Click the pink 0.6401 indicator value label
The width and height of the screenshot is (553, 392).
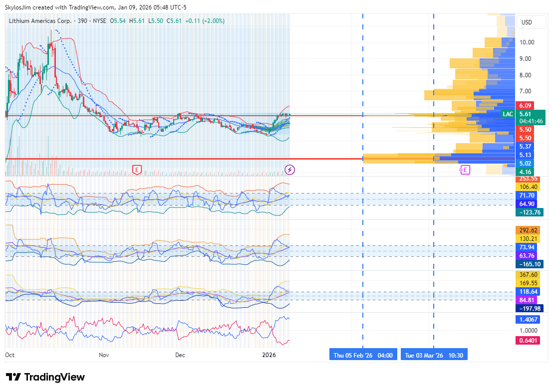[x=528, y=341]
